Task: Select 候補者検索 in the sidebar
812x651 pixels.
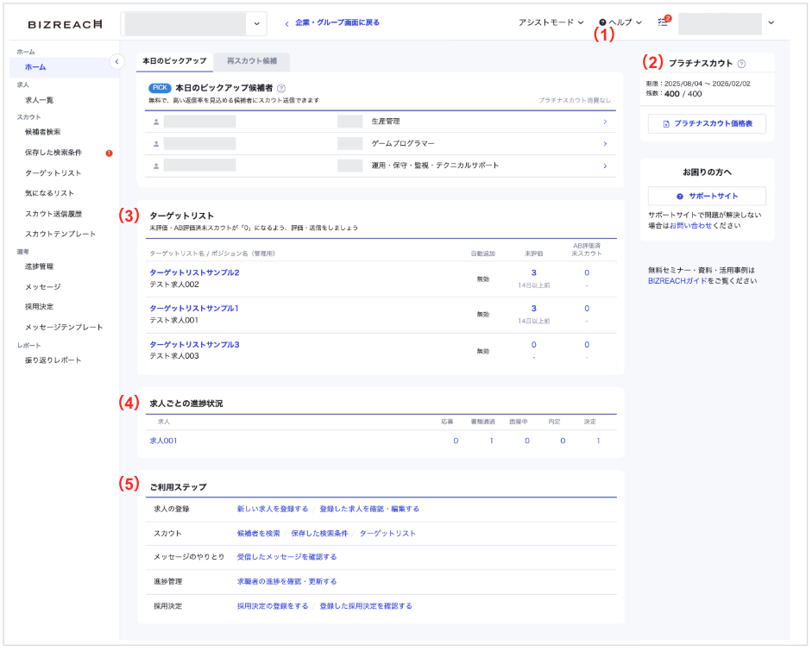Action: 43,132
